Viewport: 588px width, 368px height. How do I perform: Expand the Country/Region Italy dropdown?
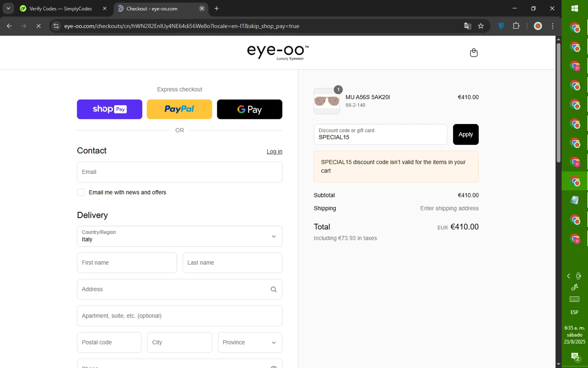coord(180,236)
